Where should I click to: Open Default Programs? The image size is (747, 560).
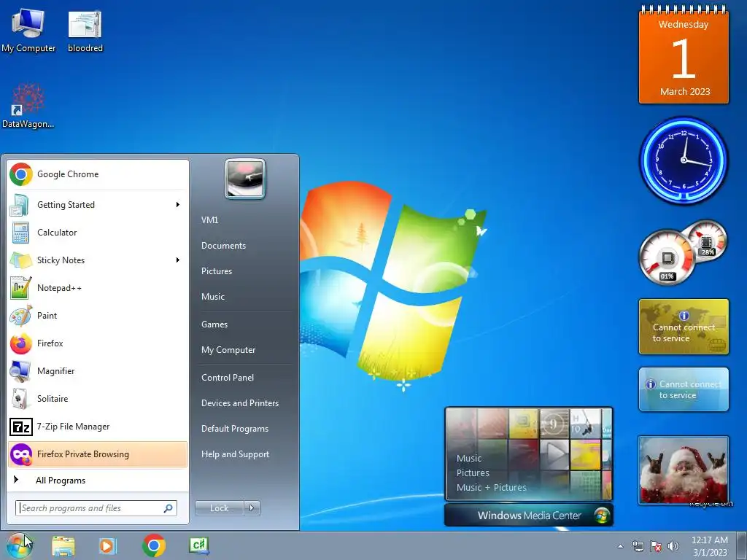234,429
